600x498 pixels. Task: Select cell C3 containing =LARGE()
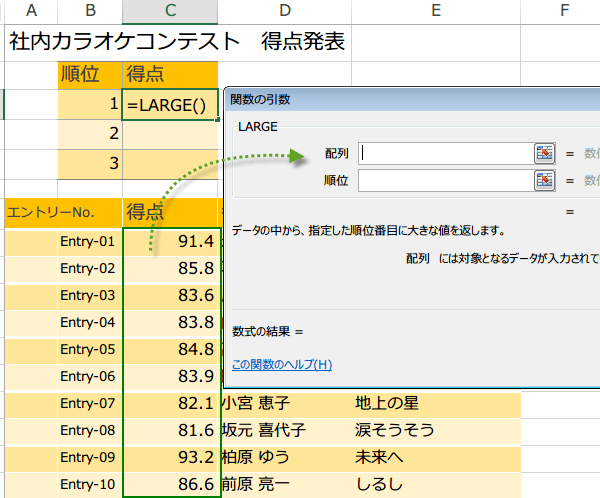point(170,104)
